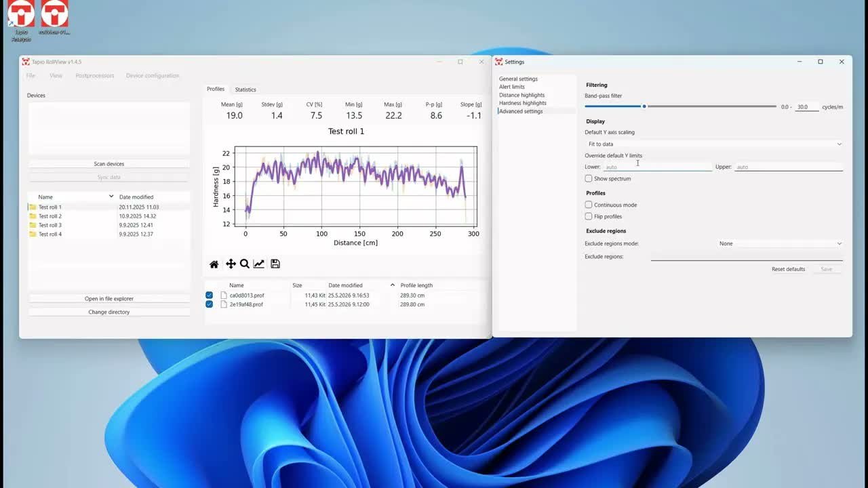This screenshot has height=488, width=868.
Task: Select the Test roll 1 folder icon
Action: coord(33,207)
